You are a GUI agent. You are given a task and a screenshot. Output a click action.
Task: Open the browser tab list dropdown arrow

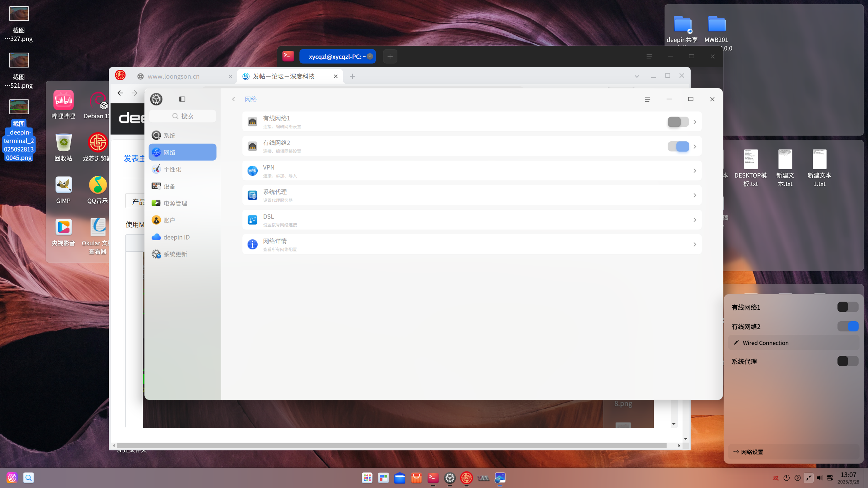click(x=637, y=76)
